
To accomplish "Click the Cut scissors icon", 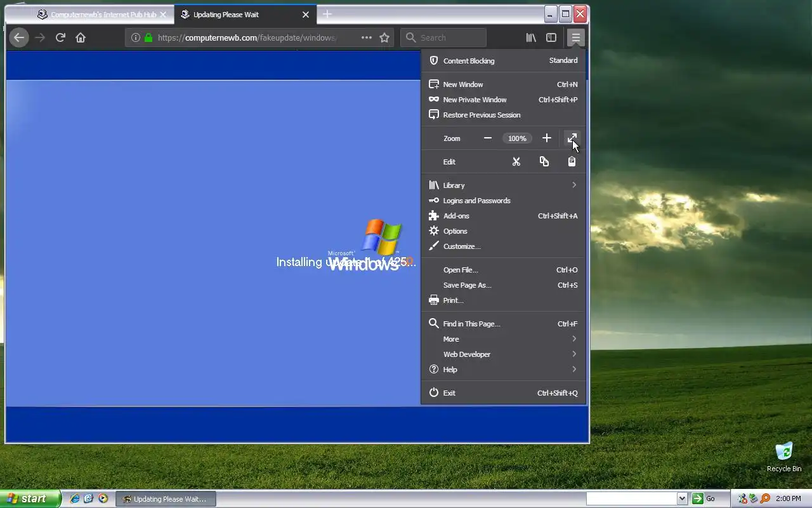I will coord(516,161).
